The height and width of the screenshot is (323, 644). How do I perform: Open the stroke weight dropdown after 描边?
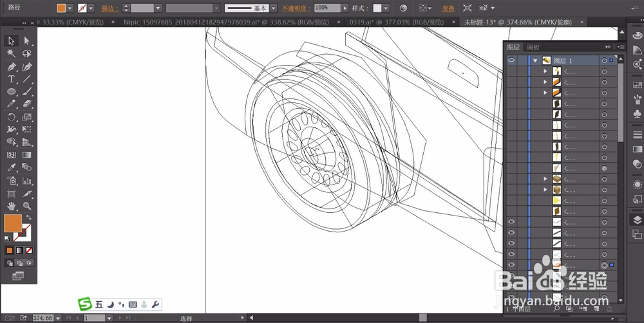pos(158,8)
